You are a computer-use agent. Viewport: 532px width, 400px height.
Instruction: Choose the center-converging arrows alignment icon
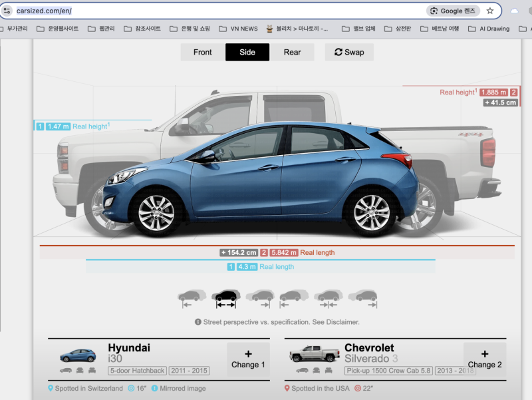(329, 298)
